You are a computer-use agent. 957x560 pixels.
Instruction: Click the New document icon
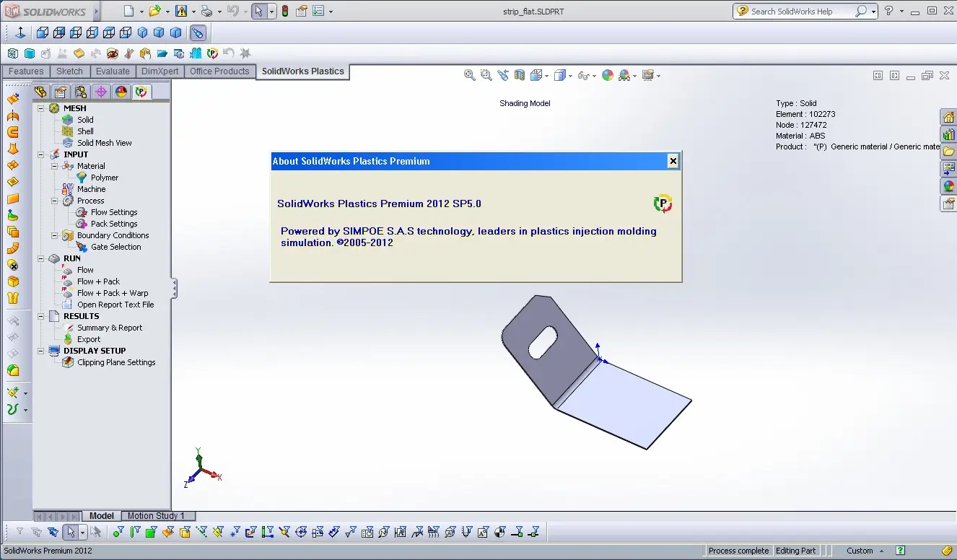pyautogui.click(x=128, y=11)
